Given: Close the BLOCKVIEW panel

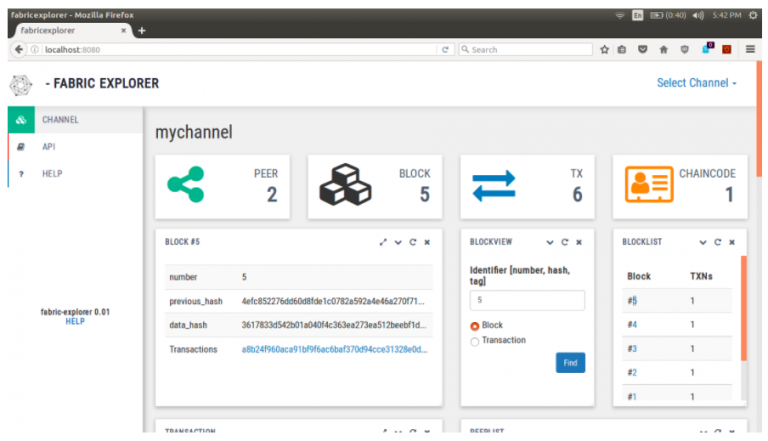Looking at the screenshot, I should tap(579, 242).
